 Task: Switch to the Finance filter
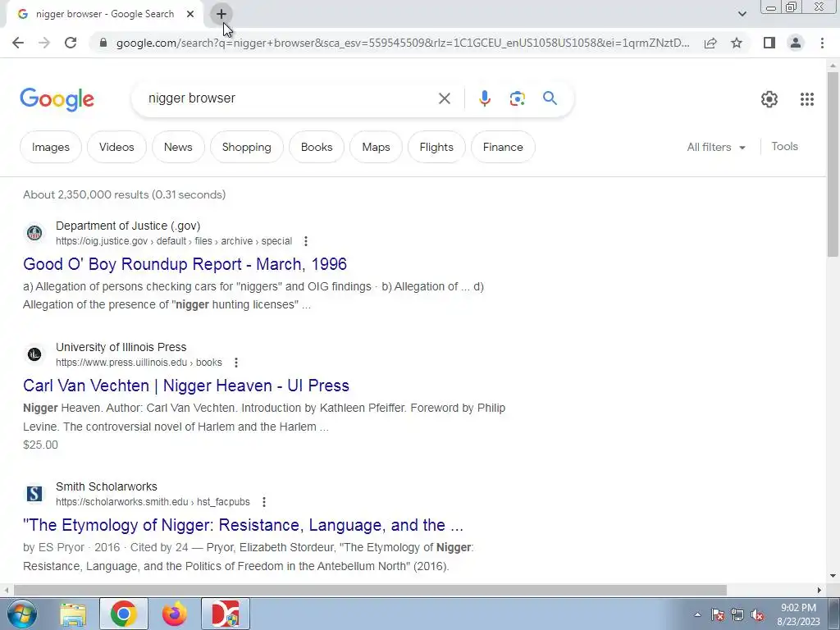tap(503, 147)
